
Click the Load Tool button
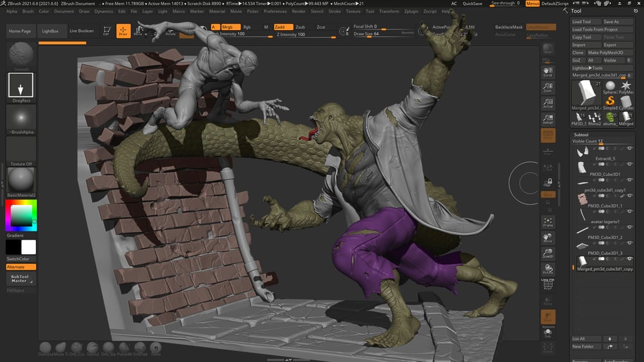coord(586,22)
